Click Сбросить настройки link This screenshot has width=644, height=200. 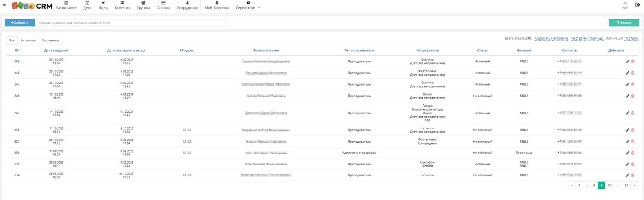551,38
